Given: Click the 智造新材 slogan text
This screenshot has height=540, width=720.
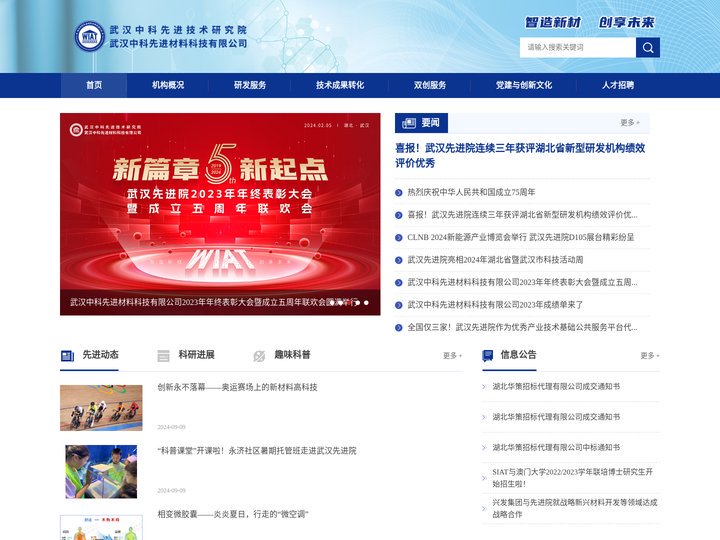Looking at the screenshot, I should coord(553,22).
